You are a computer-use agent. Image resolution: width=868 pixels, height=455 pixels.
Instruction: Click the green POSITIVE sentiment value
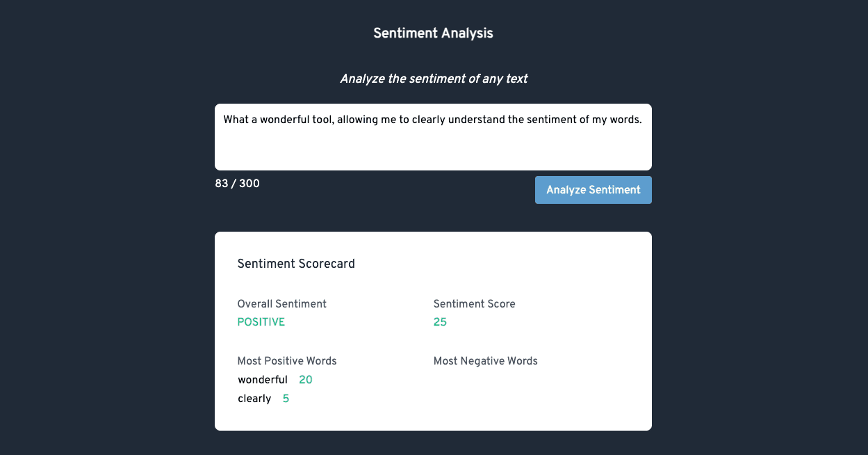tap(261, 322)
